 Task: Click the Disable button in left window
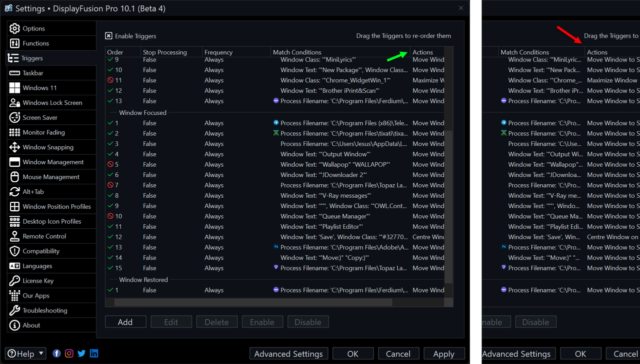click(x=308, y=322)
